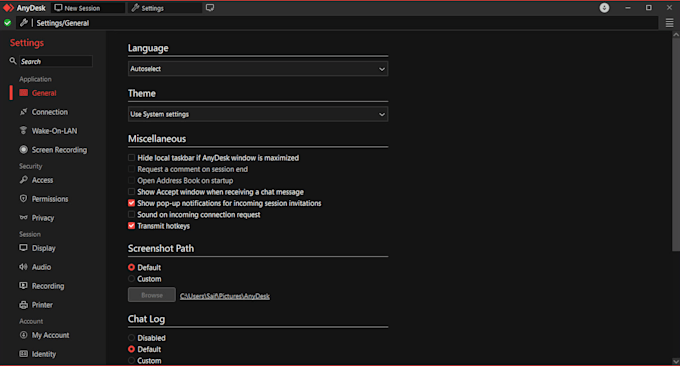Focus the settings Search box

(x=56, y=61)
